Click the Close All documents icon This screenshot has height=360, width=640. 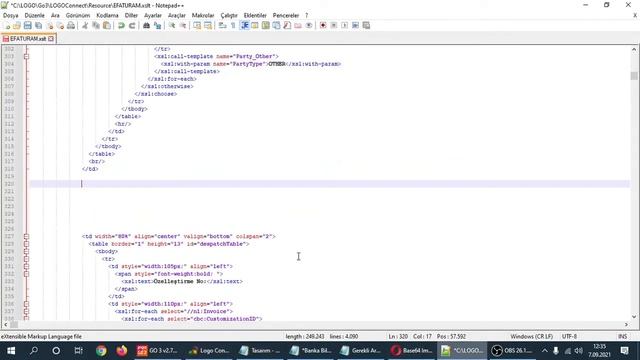(x=60, y=26)
